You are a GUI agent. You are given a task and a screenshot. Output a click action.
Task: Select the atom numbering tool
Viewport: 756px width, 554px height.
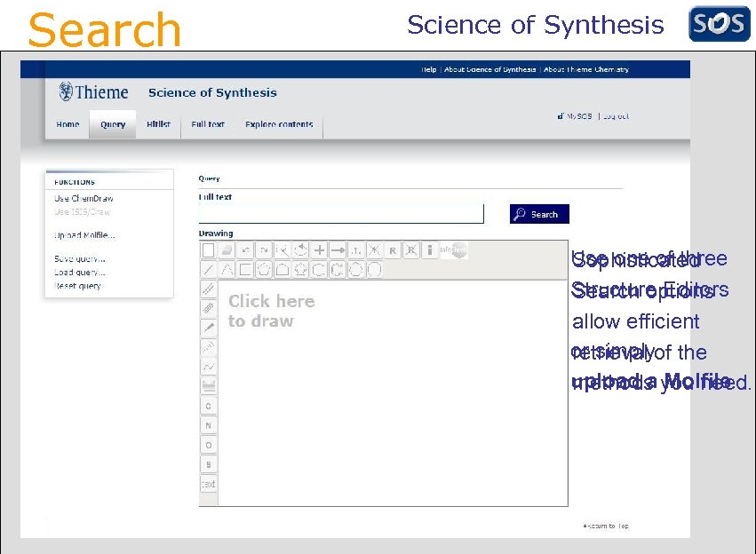356,250
